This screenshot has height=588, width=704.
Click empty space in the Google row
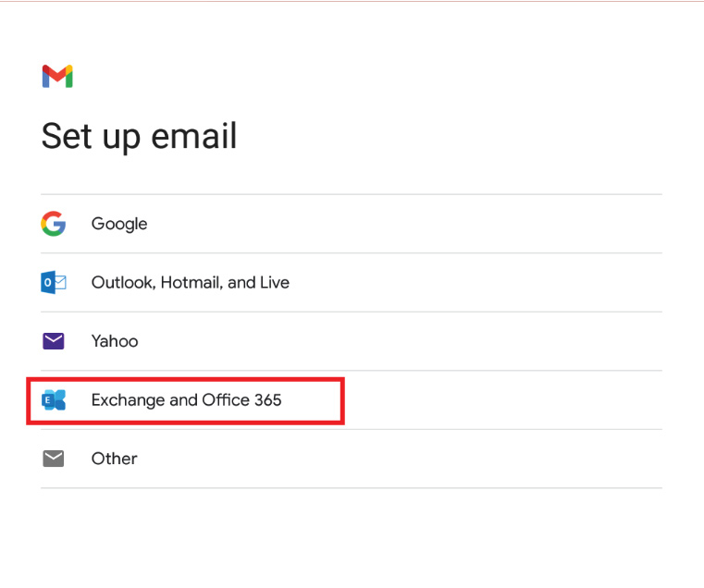[x=404, y=224]
